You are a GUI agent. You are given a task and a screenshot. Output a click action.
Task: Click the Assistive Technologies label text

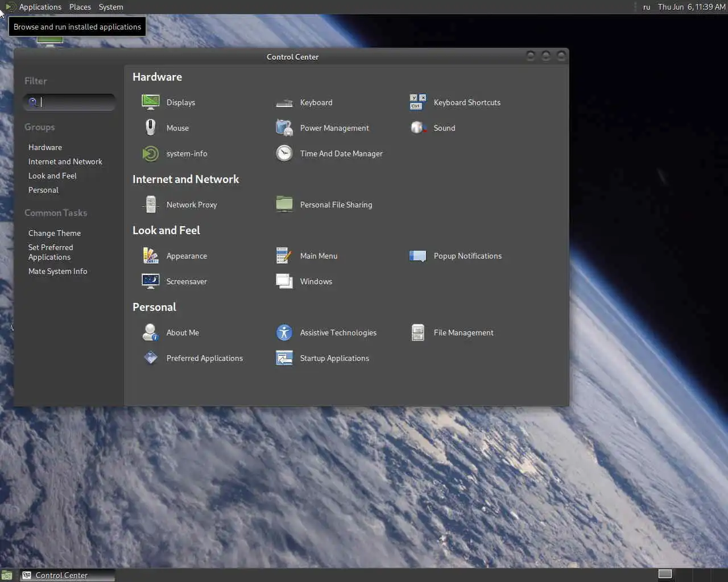point(338,332)
